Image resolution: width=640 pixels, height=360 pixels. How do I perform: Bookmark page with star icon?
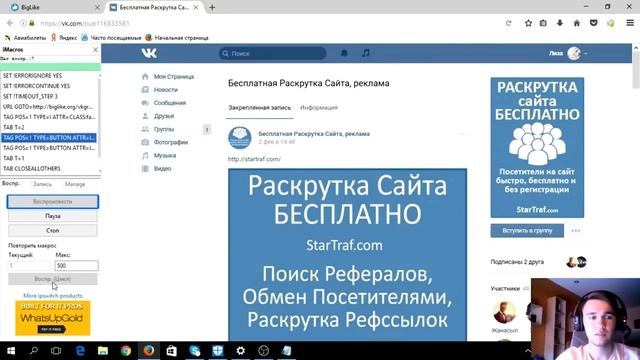tap(528, 23)
